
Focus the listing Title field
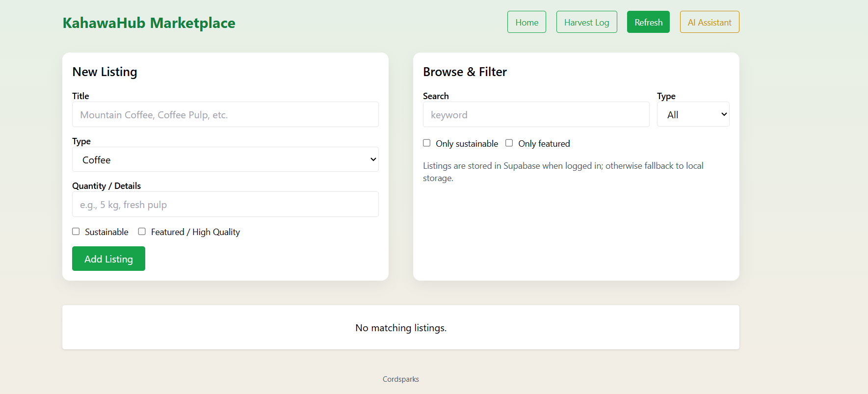[225, 114]
